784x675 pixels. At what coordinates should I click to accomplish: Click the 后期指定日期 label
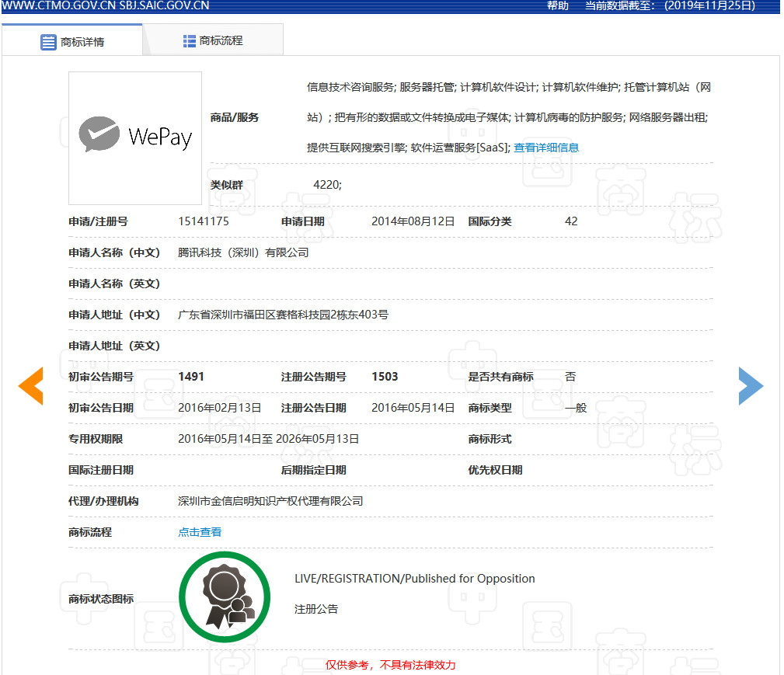point(313,470)
